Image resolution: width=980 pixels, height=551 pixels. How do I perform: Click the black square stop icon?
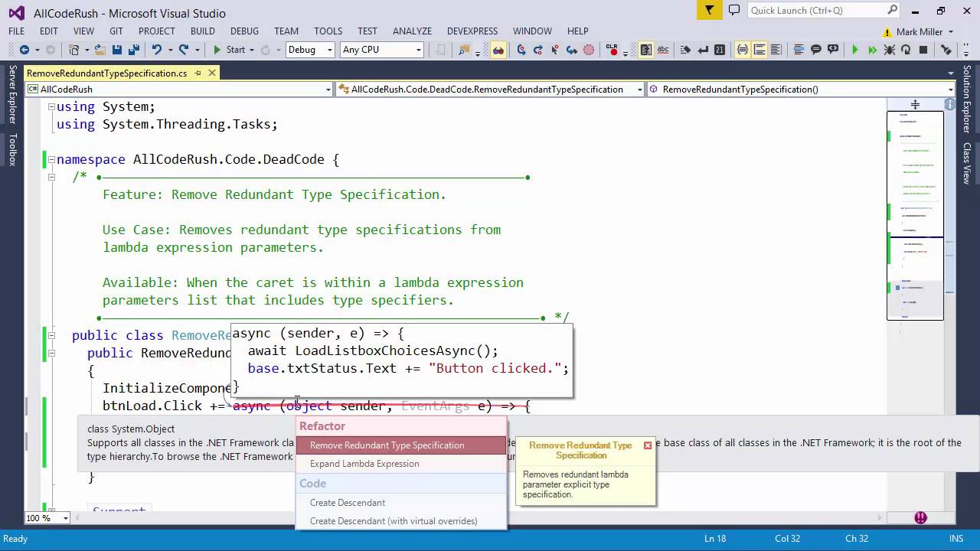coord(923,50)
